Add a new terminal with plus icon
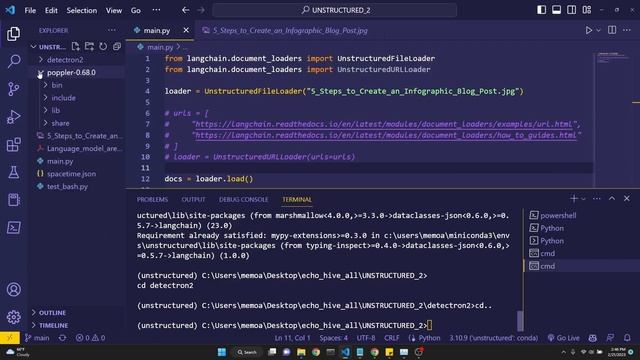640x360 pixels. coord(573,198)
